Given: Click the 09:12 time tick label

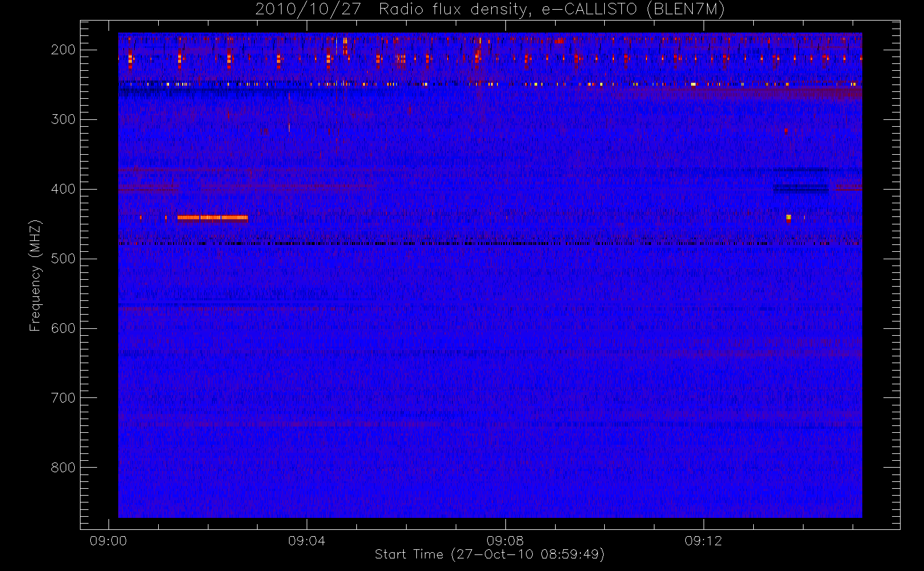Looking at the screenshot, I should (x=703, y=541).
